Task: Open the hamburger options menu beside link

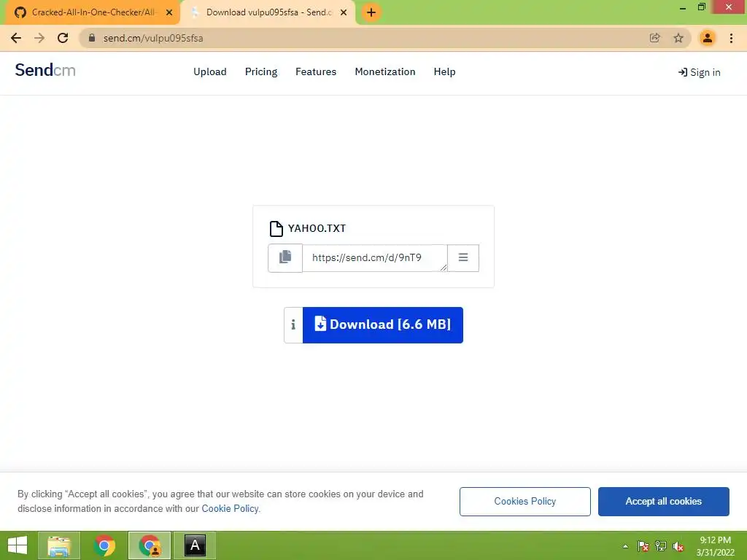Action: coord(463,258)
